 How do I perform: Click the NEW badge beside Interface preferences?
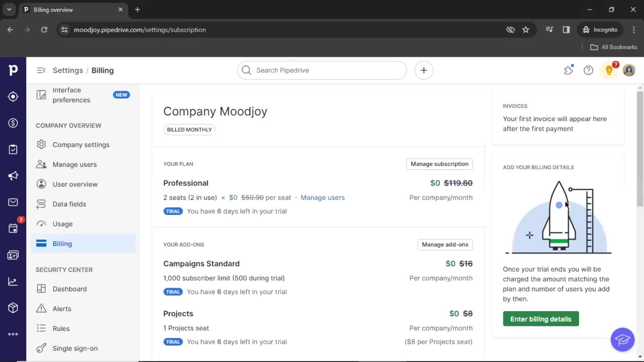[121, 95]
